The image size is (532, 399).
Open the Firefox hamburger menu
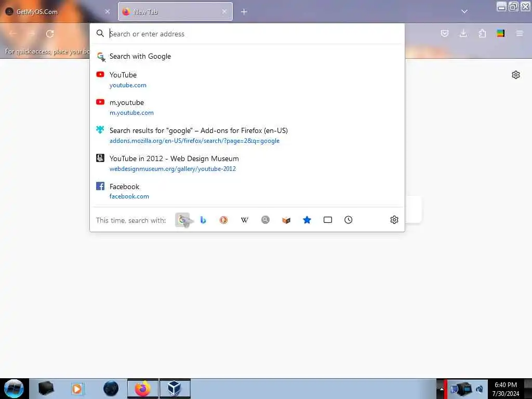point(520,33)
